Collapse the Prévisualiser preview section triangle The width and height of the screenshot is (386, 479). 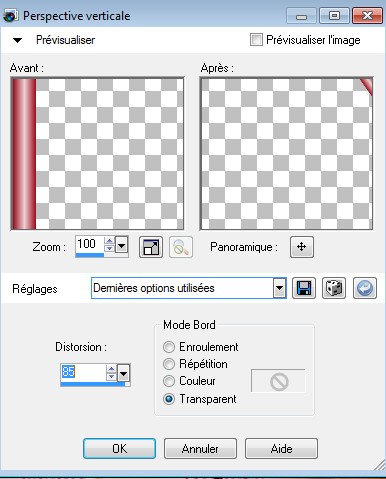pyautogui.click(x=17, y=40)
